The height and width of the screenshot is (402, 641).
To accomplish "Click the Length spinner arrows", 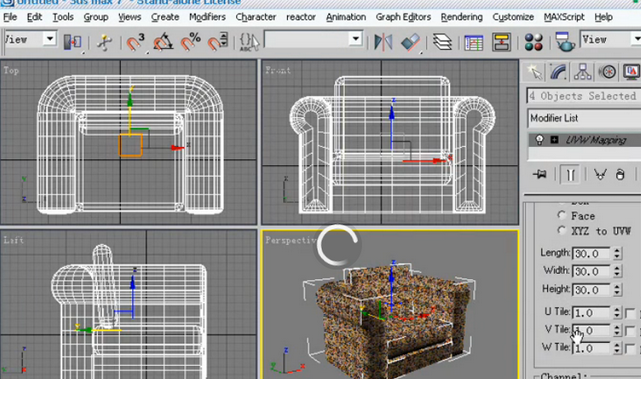I will click(617, 254).
